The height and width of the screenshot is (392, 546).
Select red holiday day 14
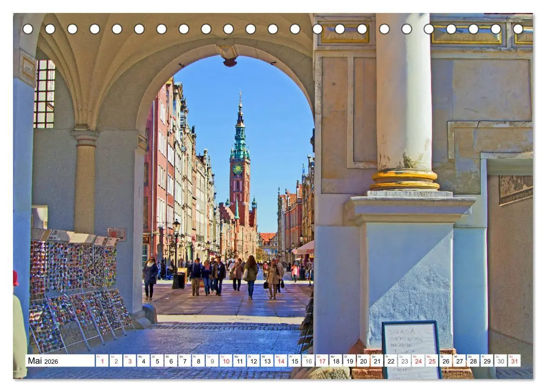281,361
